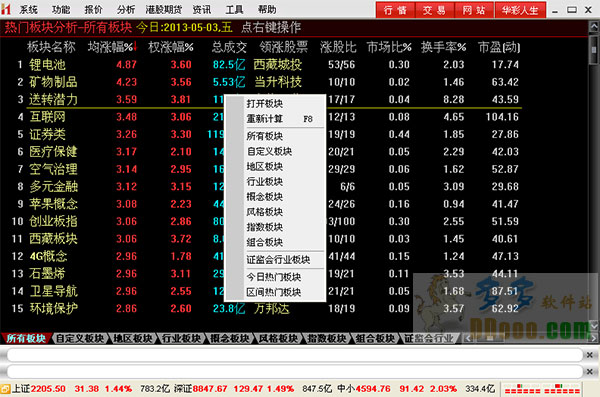Screen dimensions: 600x397
Task: Open the 资讯 menu
Action: [202, 10]
